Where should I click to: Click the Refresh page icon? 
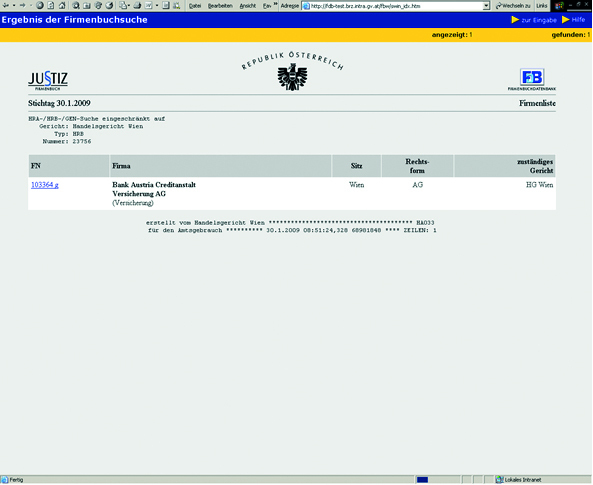51,5
